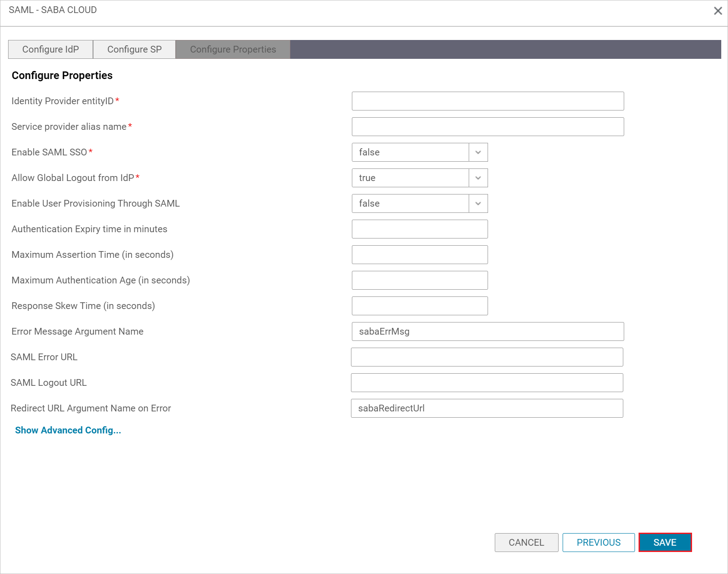This screenshot has height=574, width=728.
Task: Show Advanced Config options
Action: click(x=67, y=430)
